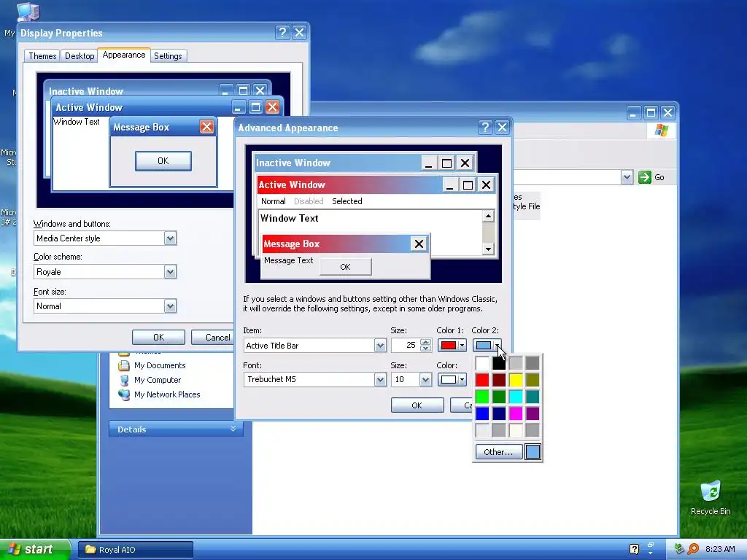
Task: Click OK button in Advanced Appearance Message Box preview
Action: point(345,267)
